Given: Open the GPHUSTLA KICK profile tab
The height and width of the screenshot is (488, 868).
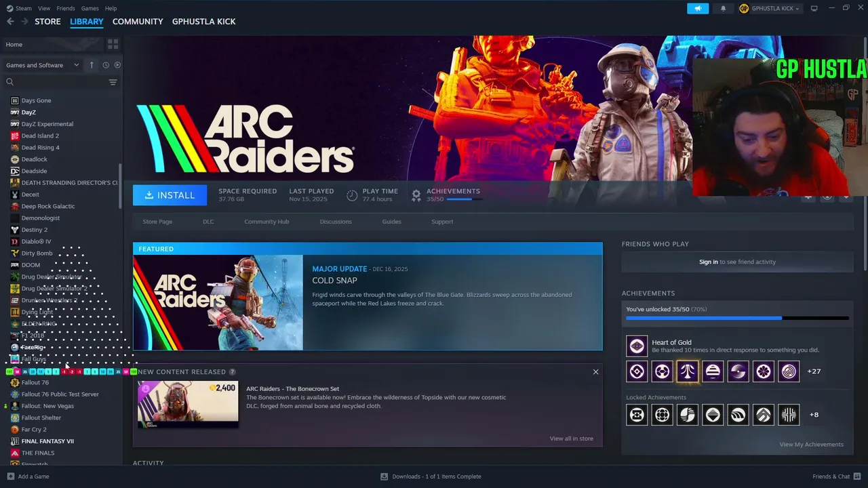Looking at the screenshot, I should click(204, 22).
